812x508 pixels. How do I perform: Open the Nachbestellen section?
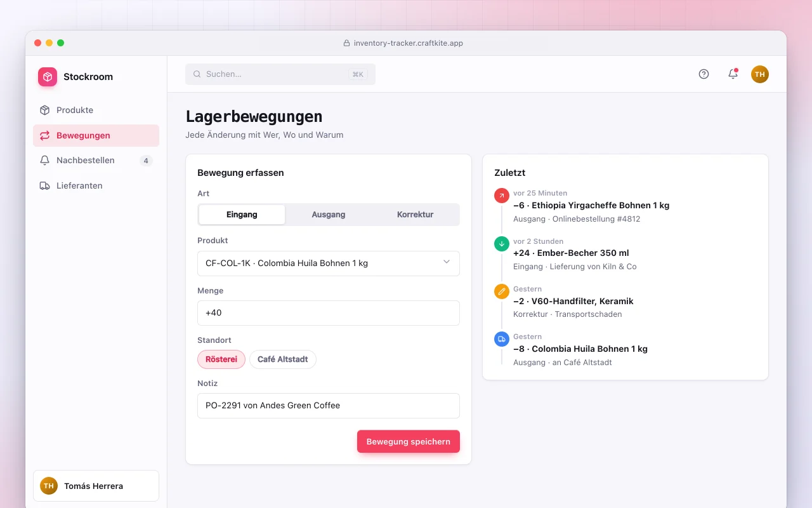(96, 161)
